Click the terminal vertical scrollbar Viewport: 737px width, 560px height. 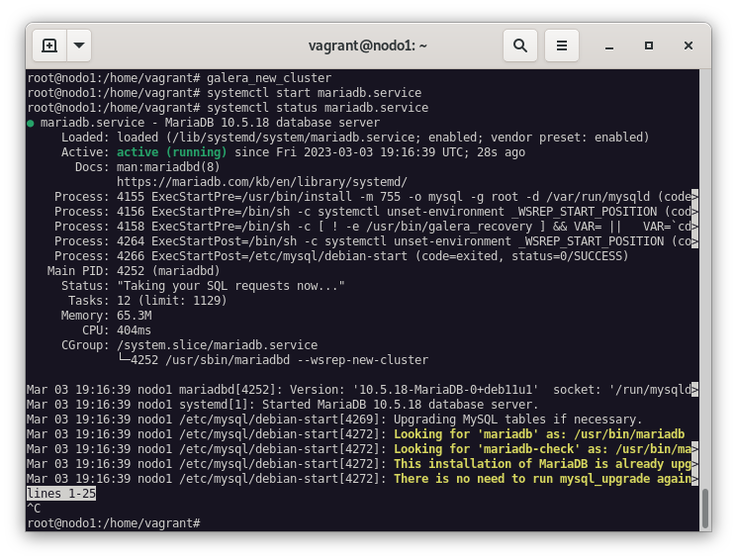click(704, 509)
